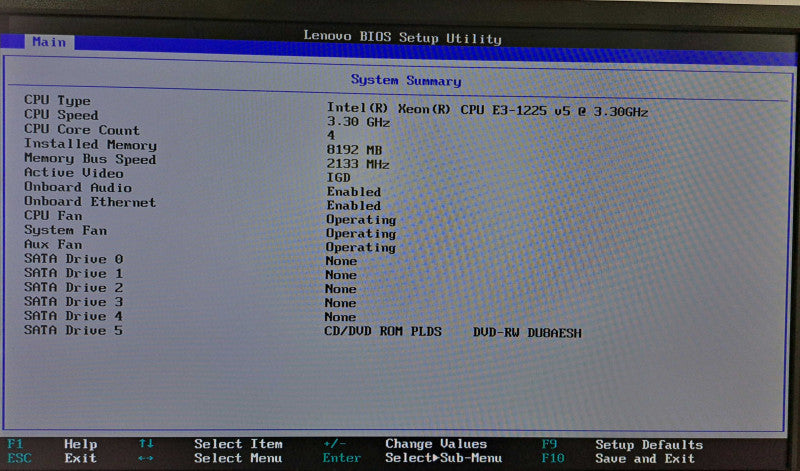The width and height of the screenshot is (800, 471).
Task: Click the CD/DVD ROM PLDS value
Action: (383, 331)
